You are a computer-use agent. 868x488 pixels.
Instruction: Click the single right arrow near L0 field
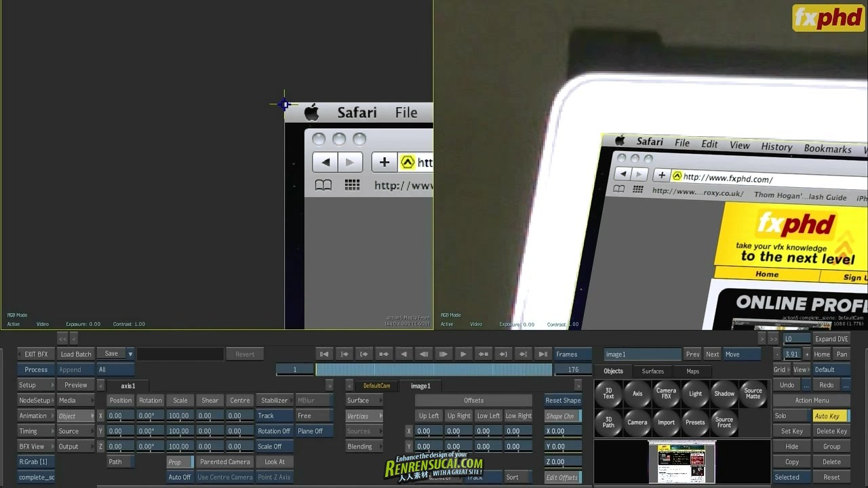[x=762, y=339]
